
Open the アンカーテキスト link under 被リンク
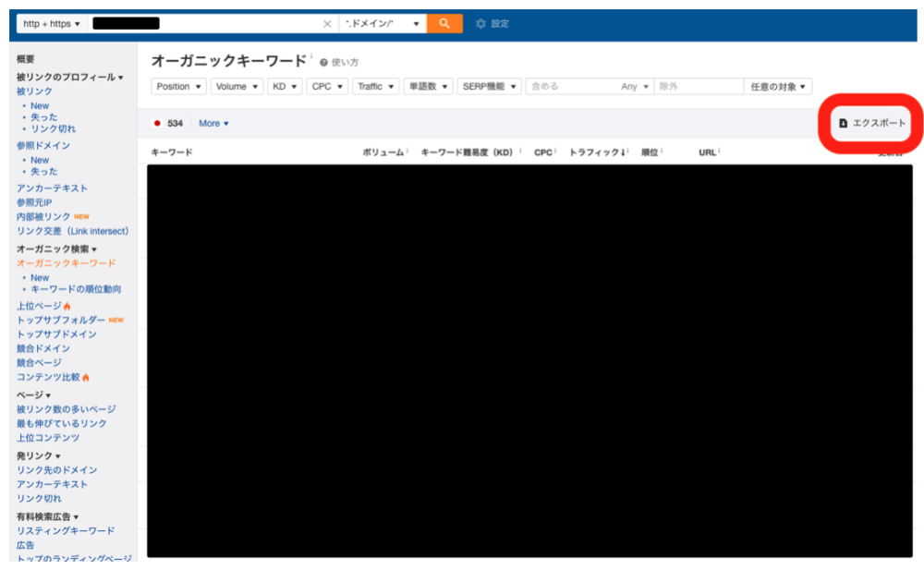(52, 188)
